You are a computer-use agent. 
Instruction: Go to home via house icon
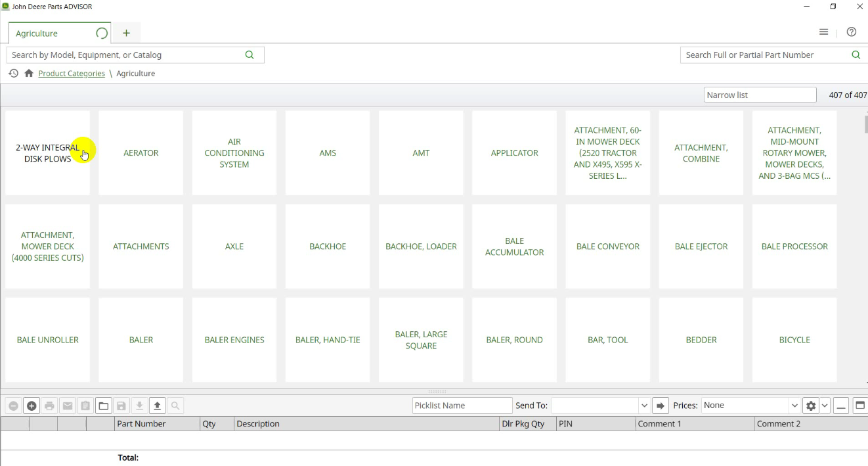point(29,74)
